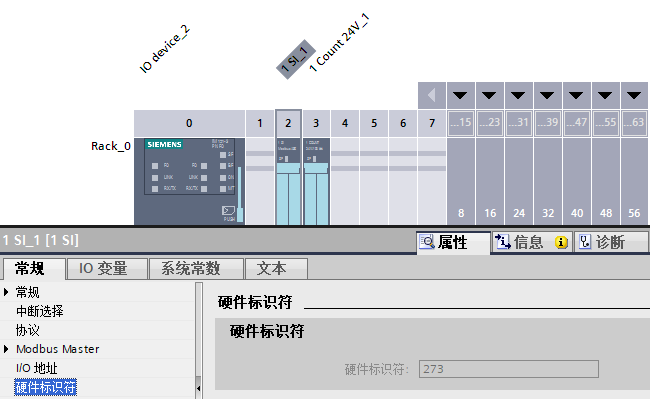This screenshot has height=399, width=650.
Task: Click the 硬件标识符 field showing 273
Action: pos(509,369)
